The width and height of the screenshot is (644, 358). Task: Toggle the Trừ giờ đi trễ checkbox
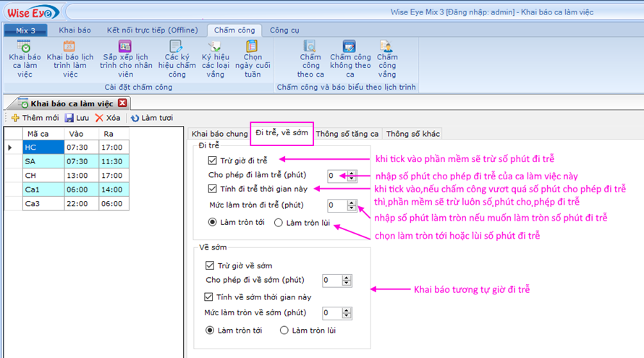pos(212,161)
